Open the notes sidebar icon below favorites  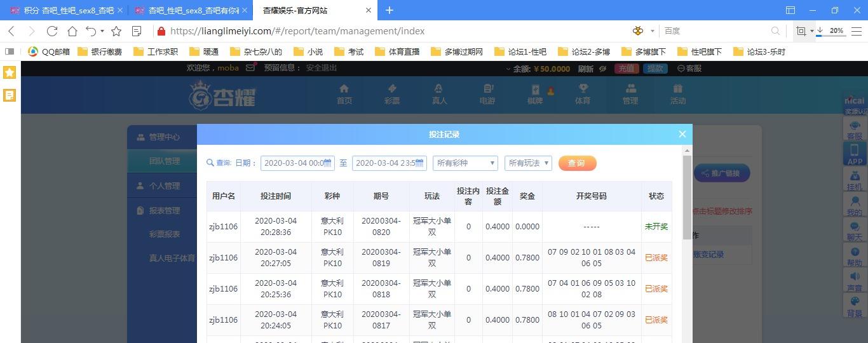(x=10, y=95)
